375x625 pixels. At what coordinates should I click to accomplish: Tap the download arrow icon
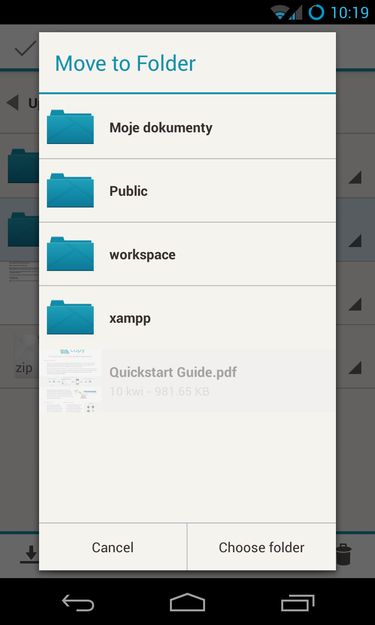[x=30, y=554]
